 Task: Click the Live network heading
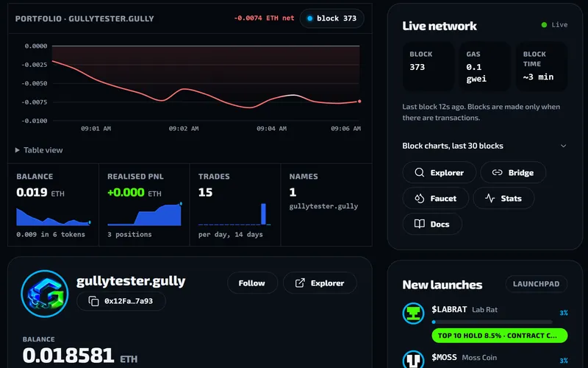coord(440,26)
